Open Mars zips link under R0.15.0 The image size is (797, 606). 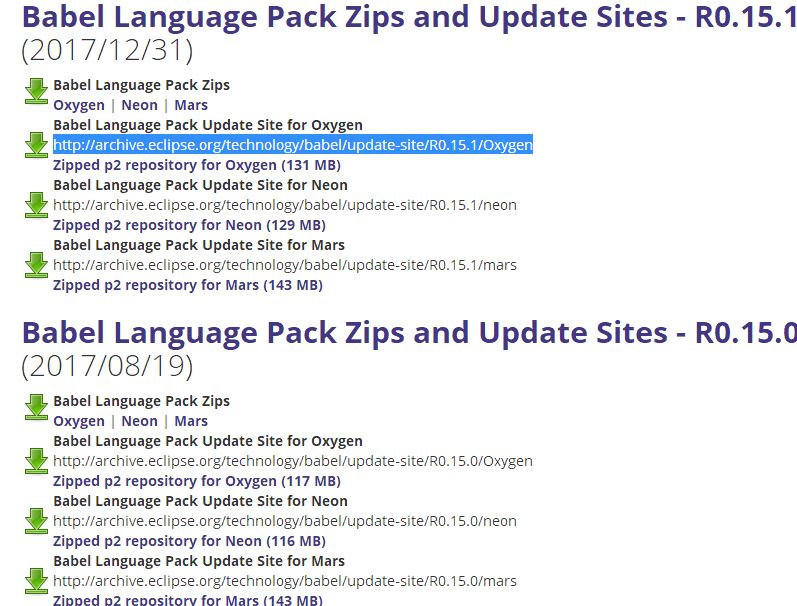point(191,421)
